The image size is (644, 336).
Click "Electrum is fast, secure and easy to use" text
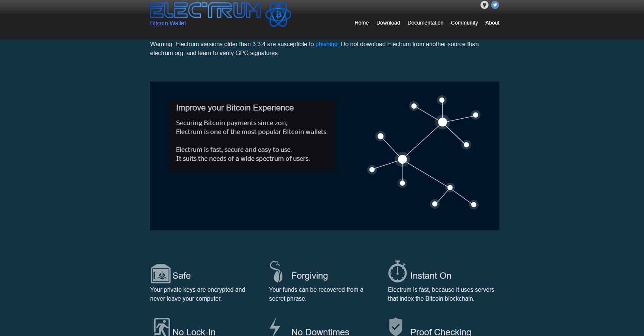click(234, 150)
